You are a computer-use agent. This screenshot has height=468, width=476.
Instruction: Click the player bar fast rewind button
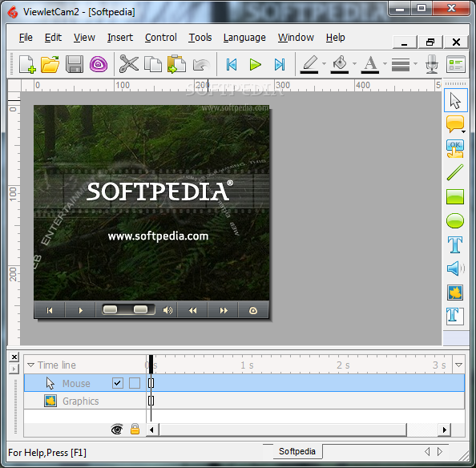click(192, 310)
